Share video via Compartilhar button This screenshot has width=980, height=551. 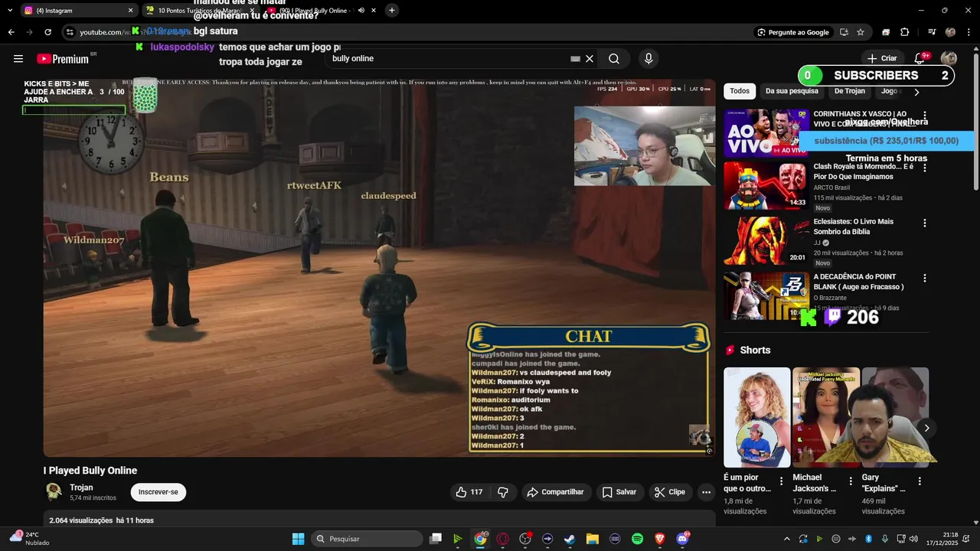pyautogui.click(x=555, y=492)
